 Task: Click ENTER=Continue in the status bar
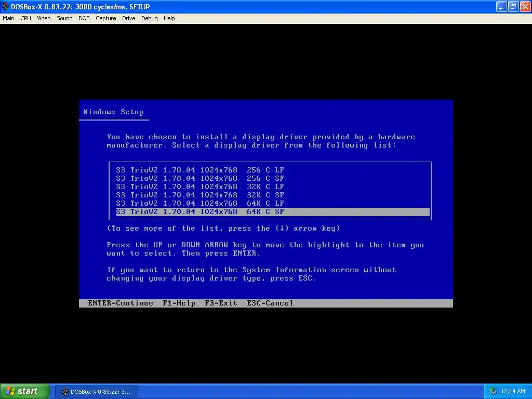[x=121, y=303]
